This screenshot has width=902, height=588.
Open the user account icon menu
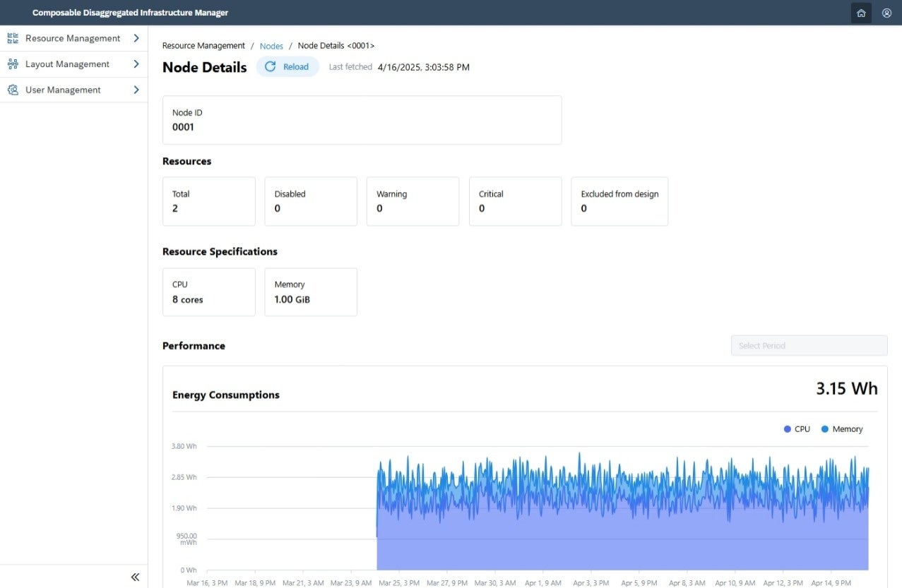[x=886, y=13]
